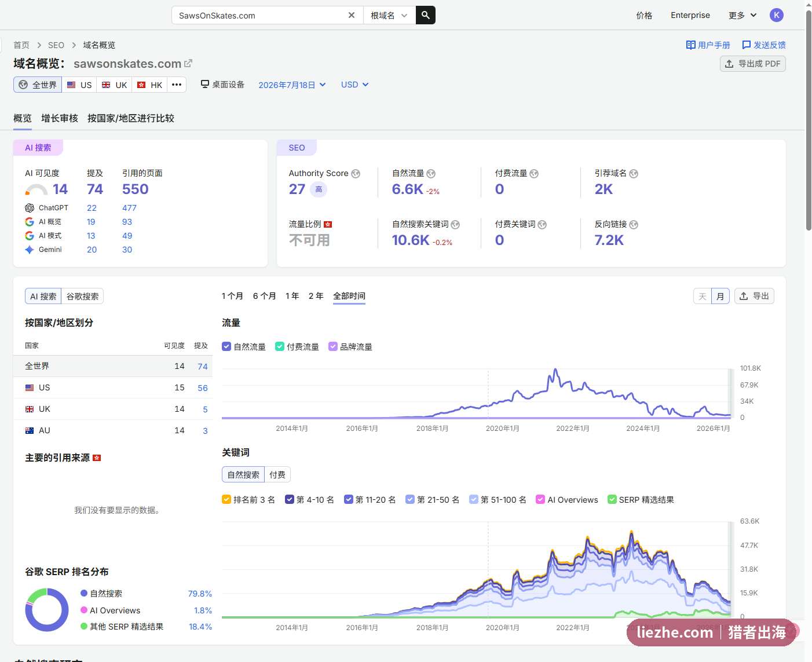The width and height of the screenshot is (812, 662).
Task: Open the user avatar K
Action: [777, 15]
